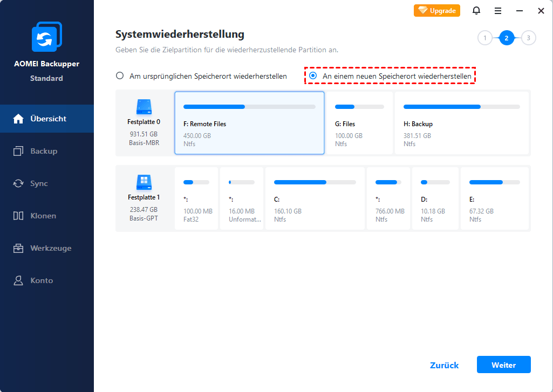This screenshot has width=553, height=392.
Task: Open the notifications bell
Action: [476, 11]
